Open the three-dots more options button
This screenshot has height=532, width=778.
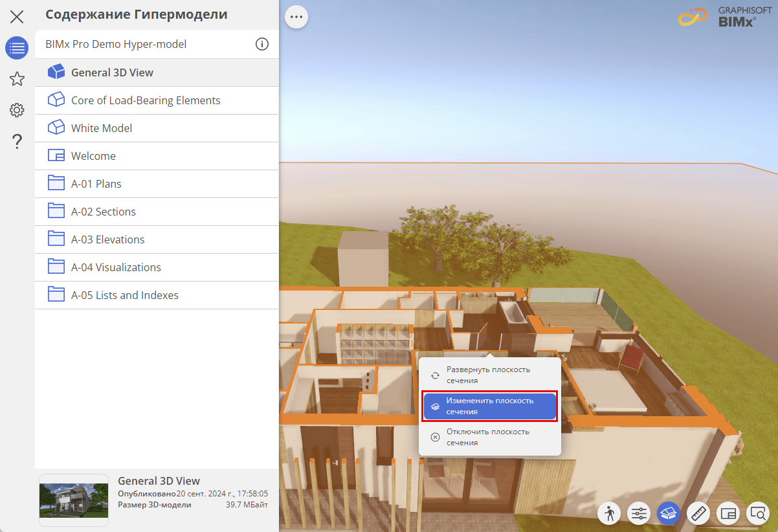296,17
